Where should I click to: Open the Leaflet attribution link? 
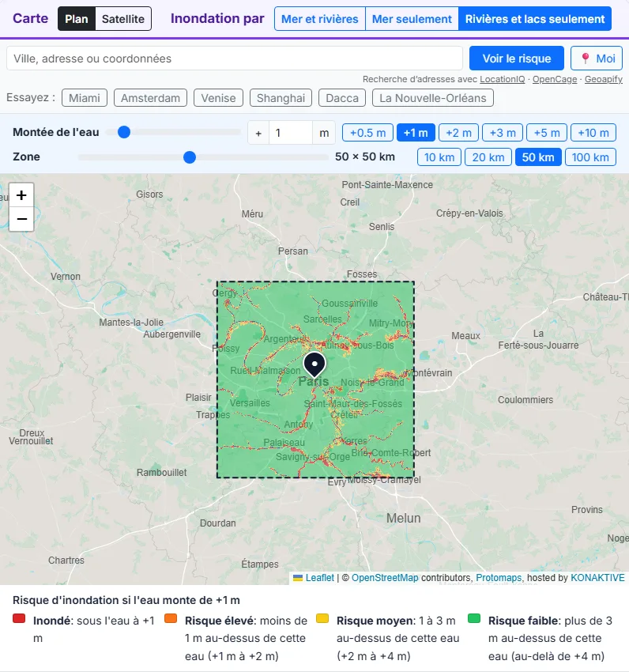(x=319, y=577)
